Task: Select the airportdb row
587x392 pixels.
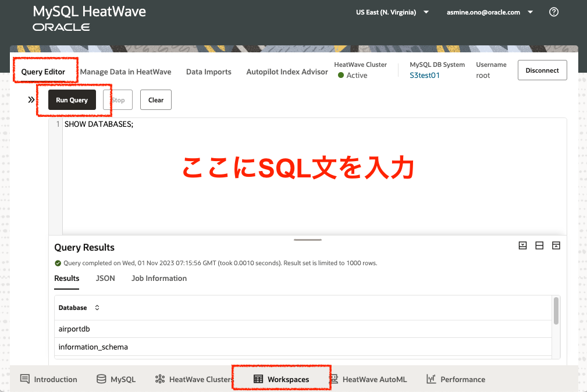Action: [x=303, y=329]
